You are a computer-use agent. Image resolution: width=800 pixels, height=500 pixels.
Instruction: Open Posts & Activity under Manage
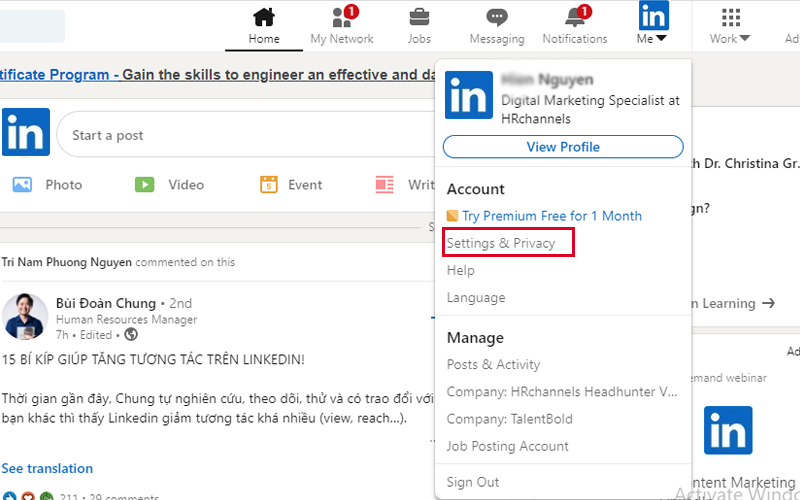(x=493, y=365)
